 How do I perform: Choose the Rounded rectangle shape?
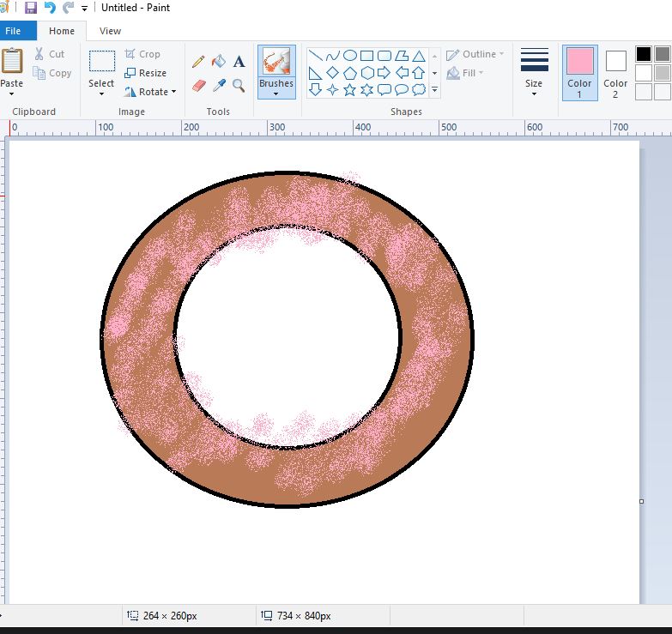coord(384,56)
